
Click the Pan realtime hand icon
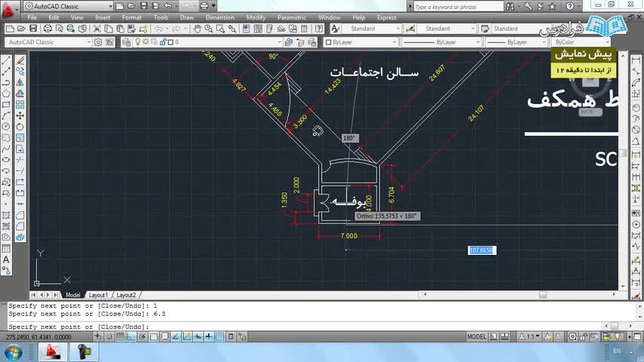[x=197, y=29]
